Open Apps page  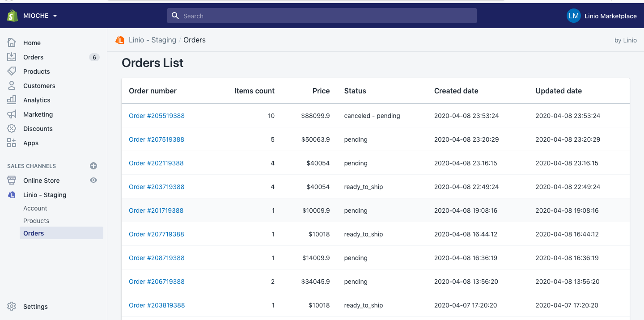coord(31,143)
